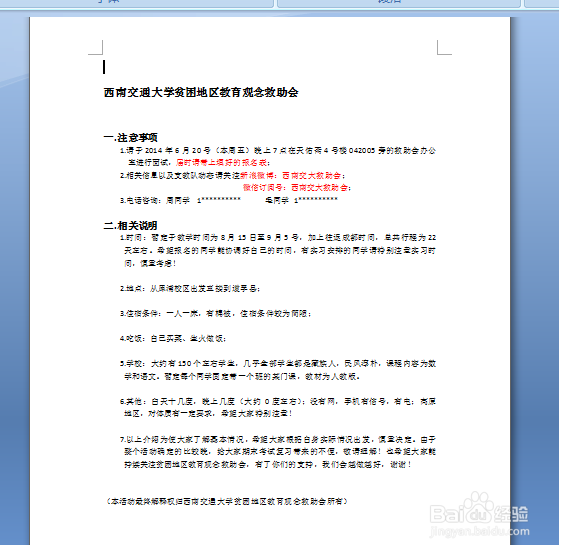Image resolution: width=561 pixels, height=552 pixels.
Task: Click the footer note （本活动最终解释权归…所有）
Action: 227,502
